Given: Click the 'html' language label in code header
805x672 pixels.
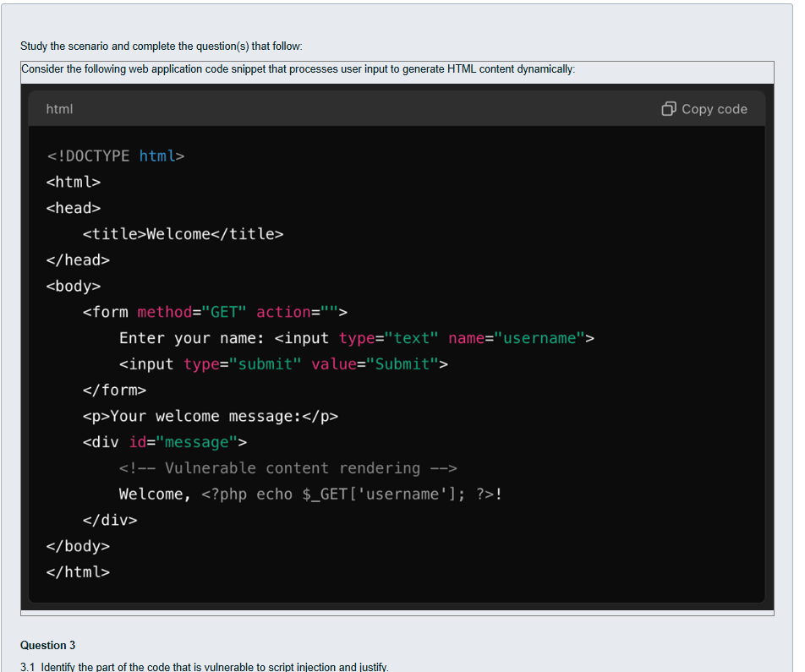Looking at the screenshot, I should point(59,109).
